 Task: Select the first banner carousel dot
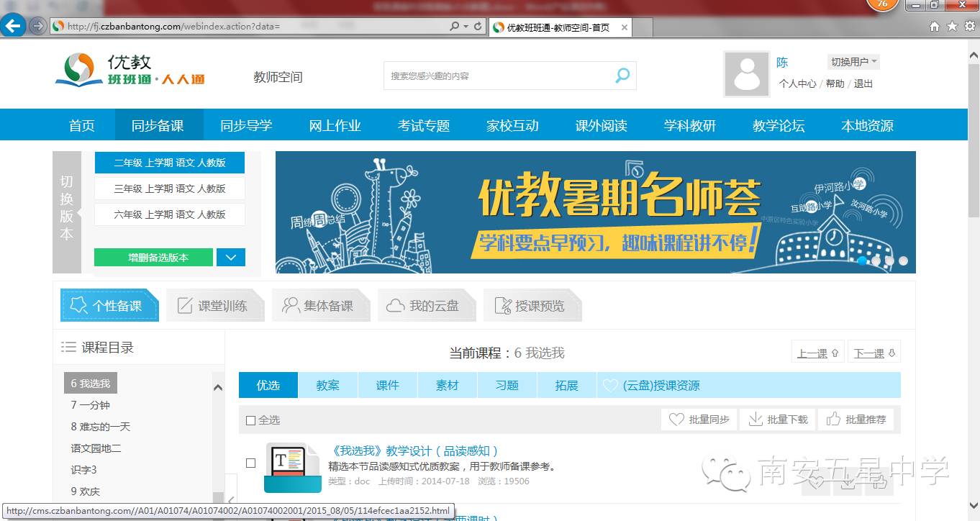point(862,260)
